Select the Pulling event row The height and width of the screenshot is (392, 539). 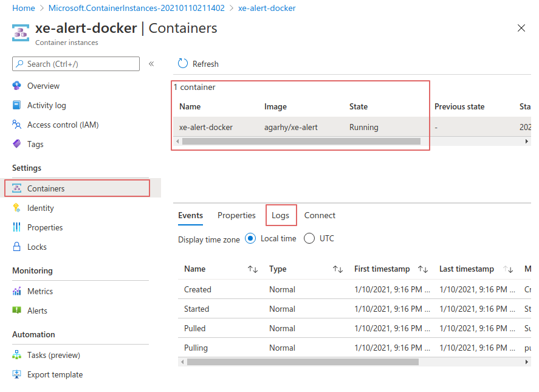tap(354, 347)
